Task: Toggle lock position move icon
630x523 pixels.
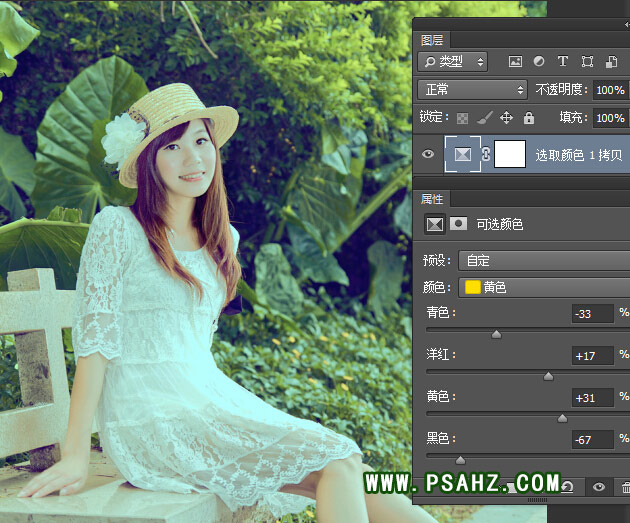Action: coord(506,117)
